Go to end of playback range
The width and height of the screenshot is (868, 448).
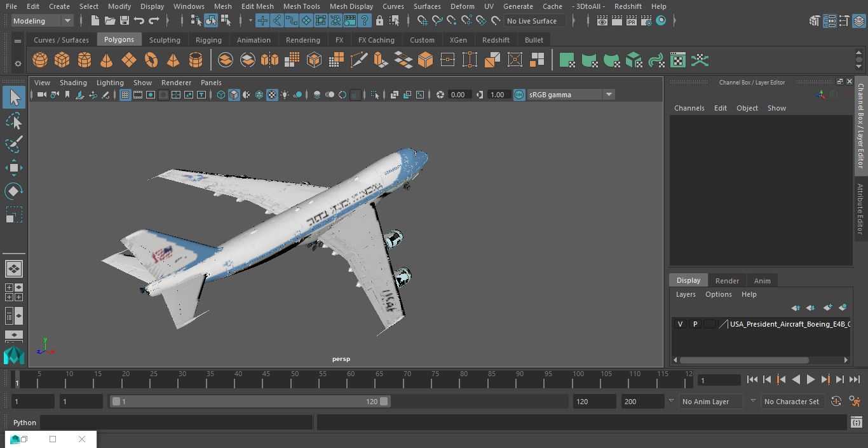855,379
